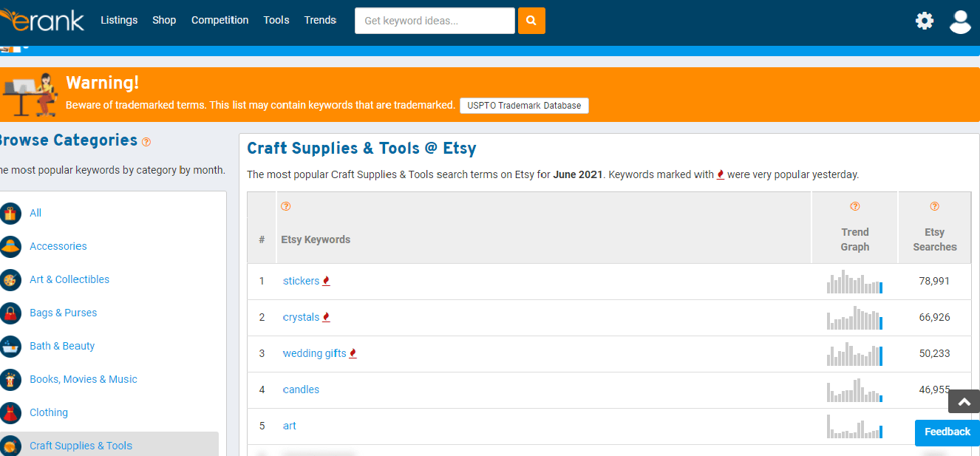Click the trend graph for art
The height and width of the screenshot is (456, 980).
[854, 426]
